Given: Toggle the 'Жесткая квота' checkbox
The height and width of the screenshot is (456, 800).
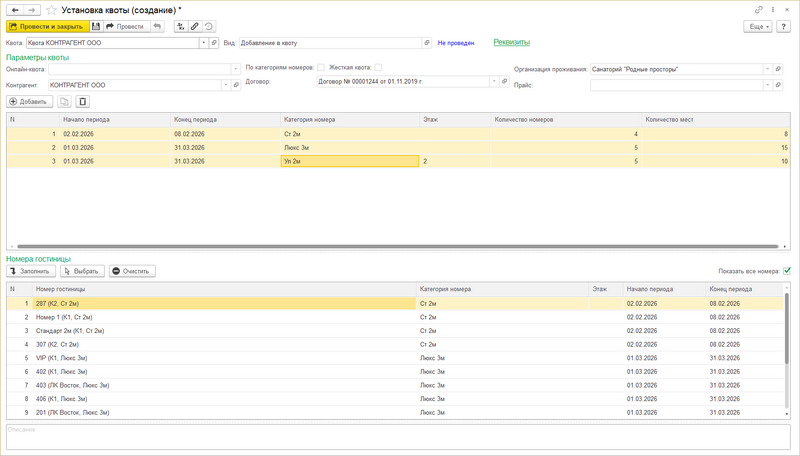Looking at the screenshot, I should 378,68.
